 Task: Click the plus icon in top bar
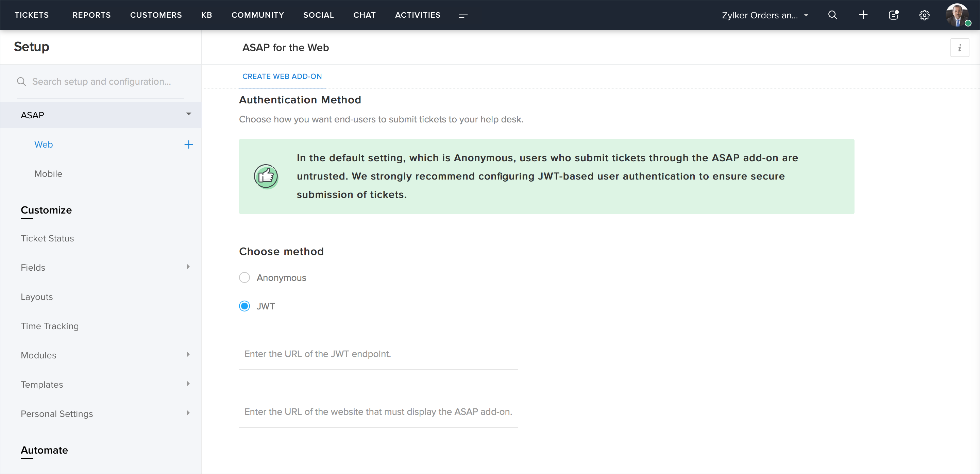click(863, 15)
